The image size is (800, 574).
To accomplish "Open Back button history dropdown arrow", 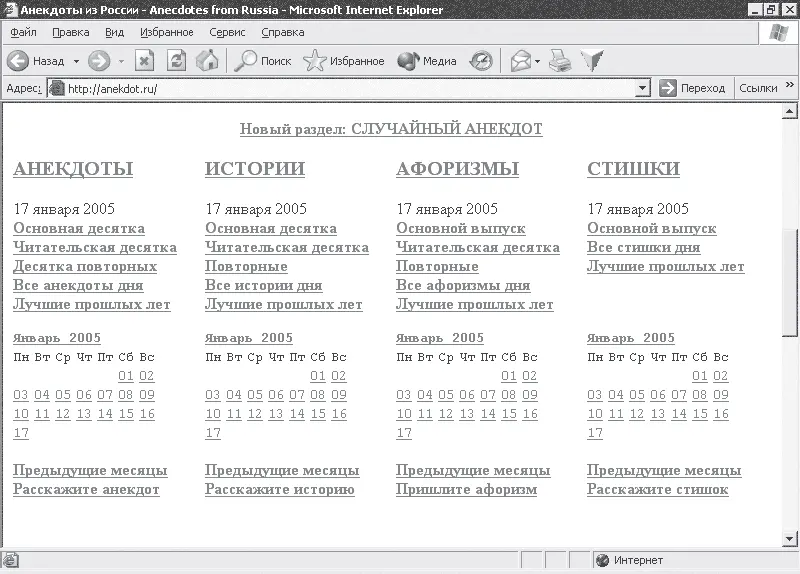I will pos(75,61).
